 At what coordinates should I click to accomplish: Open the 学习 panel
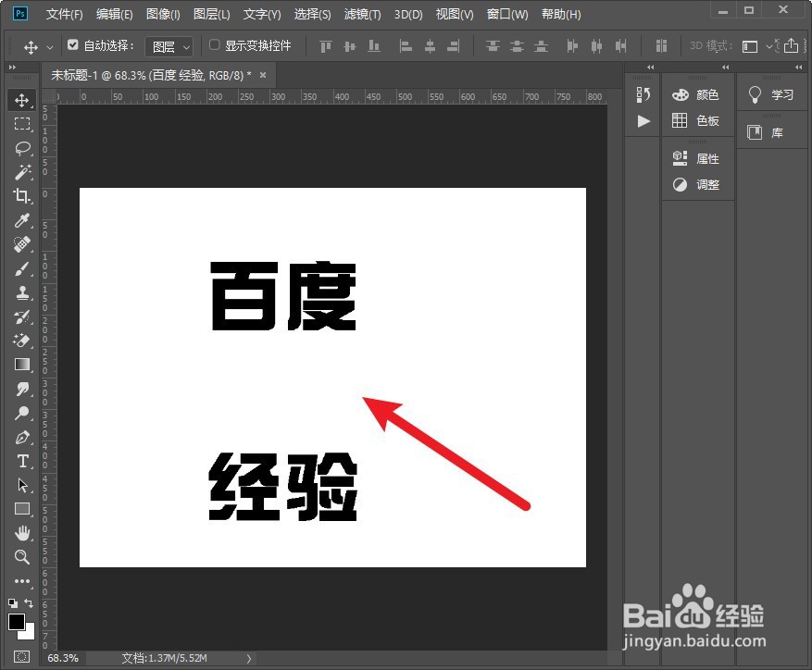[770, 94]
